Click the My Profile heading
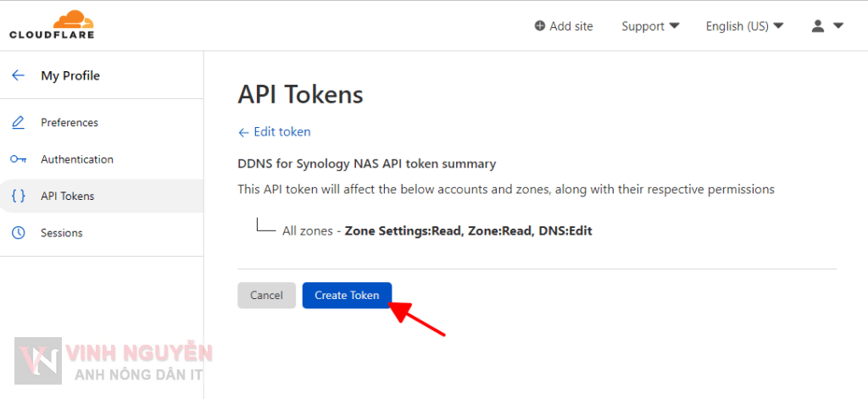The image size is (868, 399). [x=70, y=75]
